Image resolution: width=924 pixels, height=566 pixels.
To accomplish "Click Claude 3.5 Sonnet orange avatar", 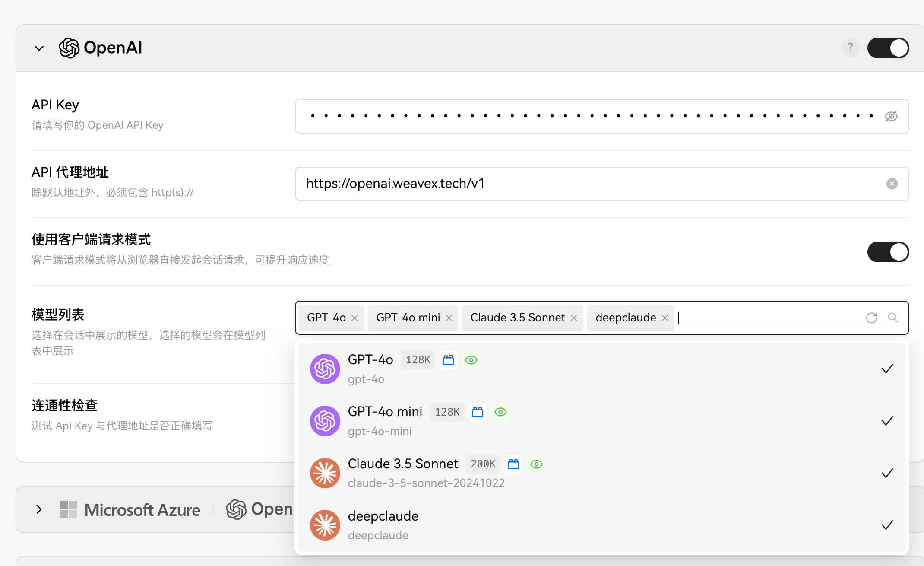I will pos(325,473).
